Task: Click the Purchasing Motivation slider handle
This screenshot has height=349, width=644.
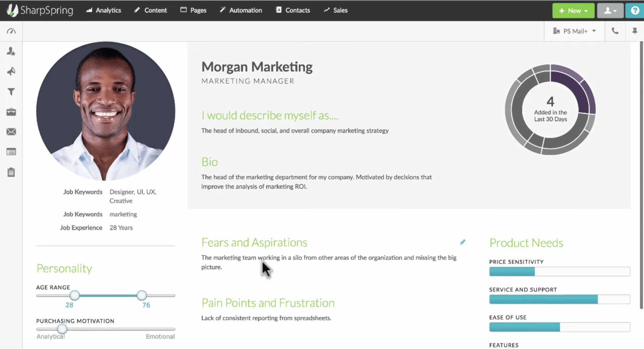Action: point(62,329)
